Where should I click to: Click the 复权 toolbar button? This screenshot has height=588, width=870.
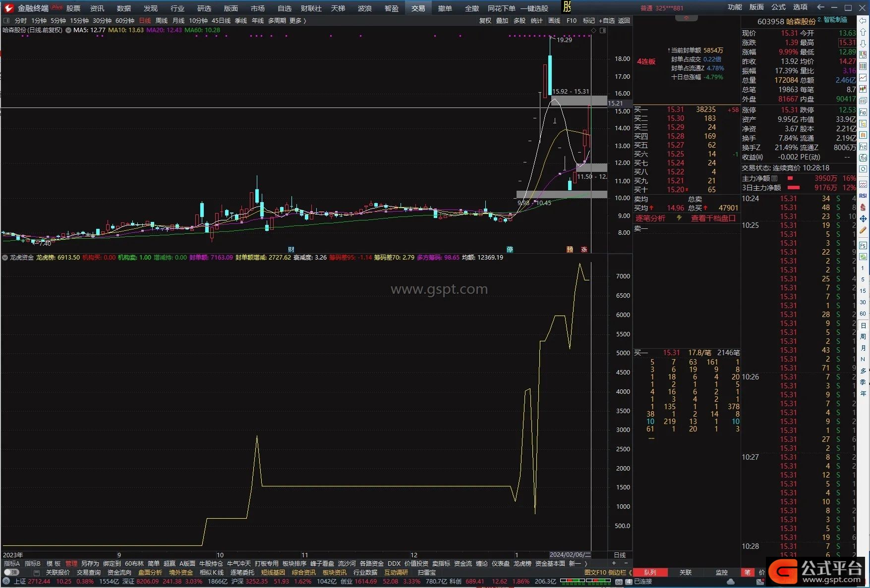point(485,21)
